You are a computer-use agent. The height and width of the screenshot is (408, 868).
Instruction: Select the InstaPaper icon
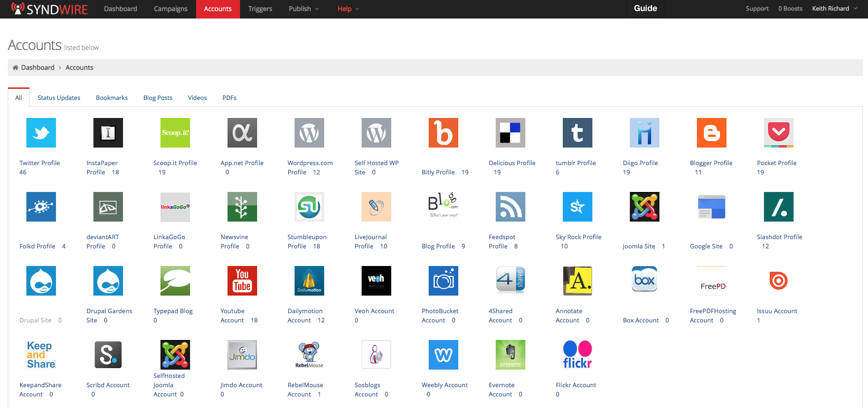coord(108,133)
